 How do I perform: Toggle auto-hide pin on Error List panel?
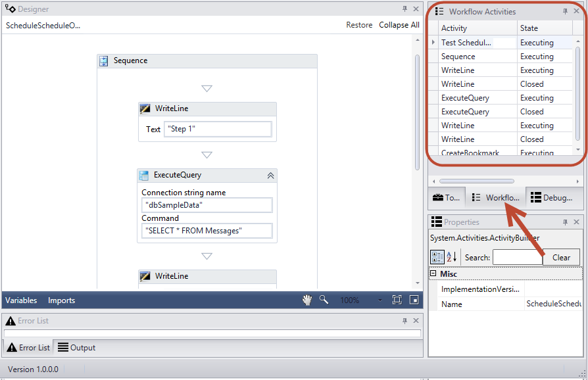[406, 320]
